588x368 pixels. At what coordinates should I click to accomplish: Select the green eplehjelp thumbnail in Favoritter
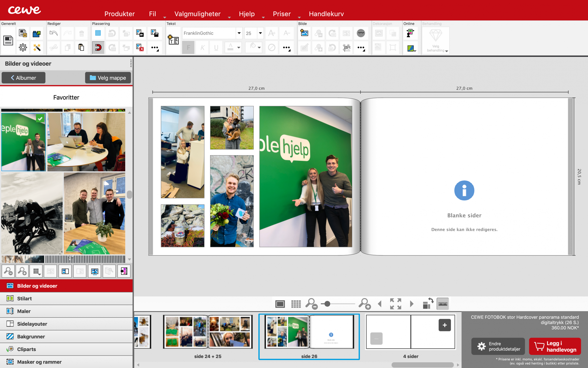tap(23, 142)
